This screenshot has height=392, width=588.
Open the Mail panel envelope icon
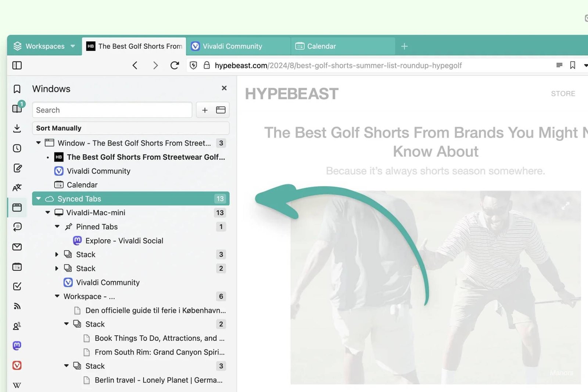pos(17,247)
